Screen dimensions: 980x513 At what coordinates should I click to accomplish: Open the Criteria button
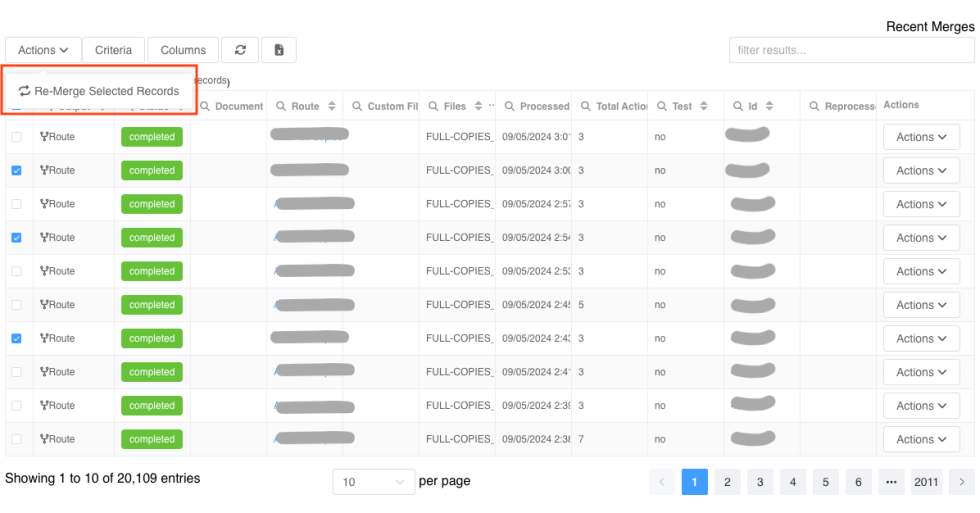click(x=113, y=50)
